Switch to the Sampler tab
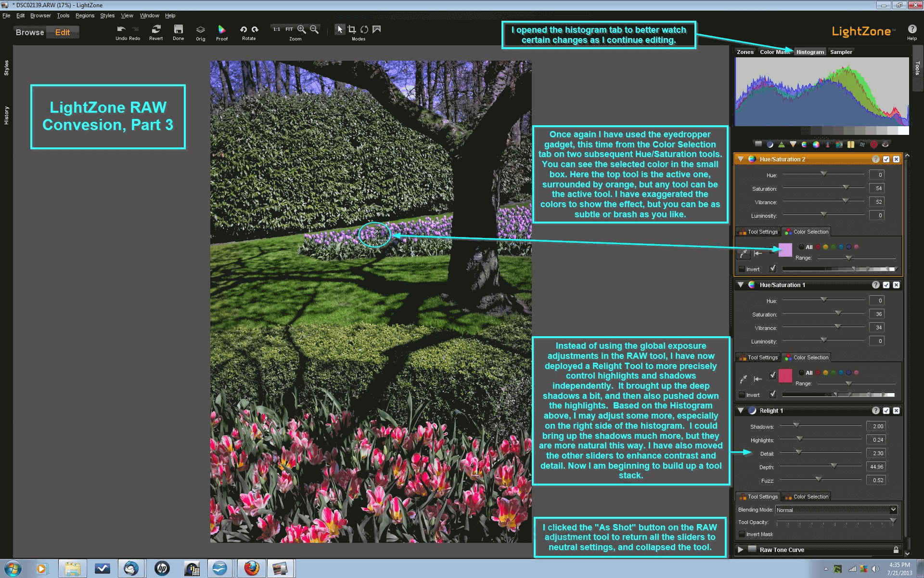The image size is (924, 578). (841, 52)
